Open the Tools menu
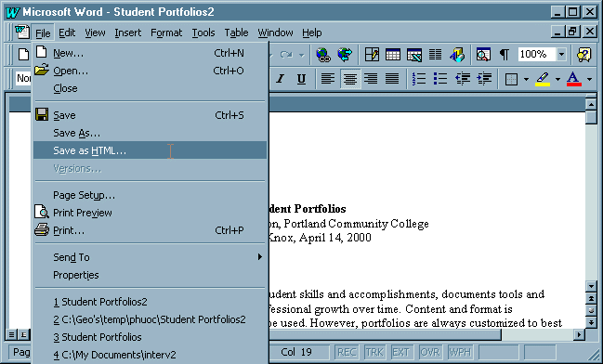 (x=203, y=33)
